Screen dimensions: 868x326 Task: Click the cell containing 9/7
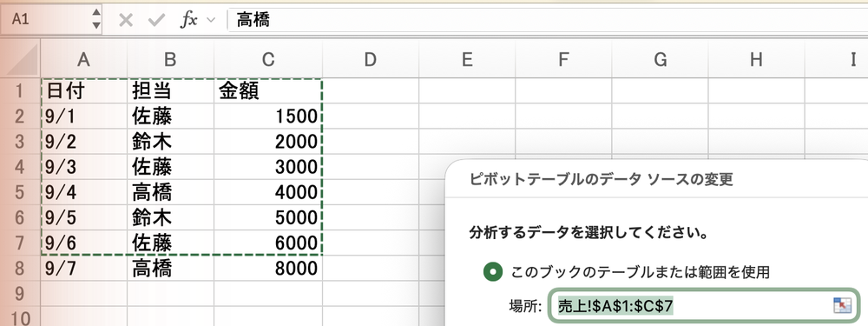83,269
